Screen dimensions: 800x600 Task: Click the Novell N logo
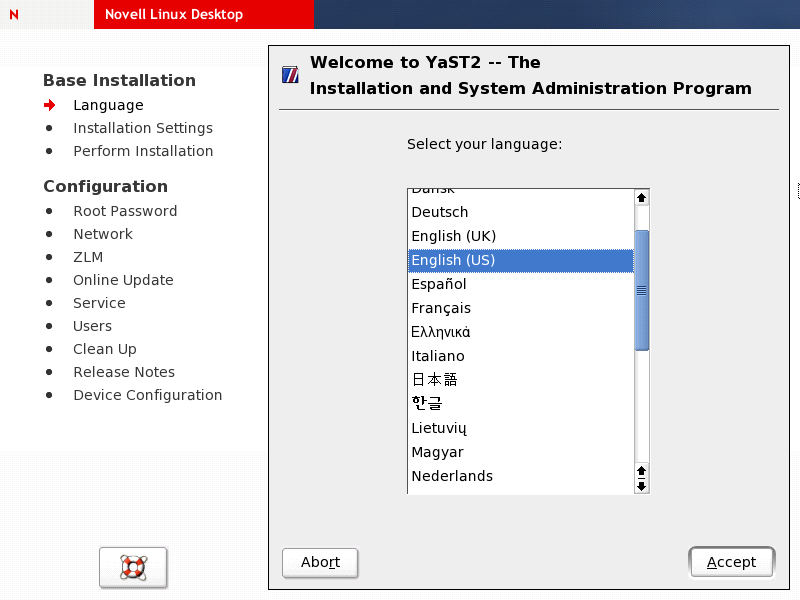click(x=13, y=15)
